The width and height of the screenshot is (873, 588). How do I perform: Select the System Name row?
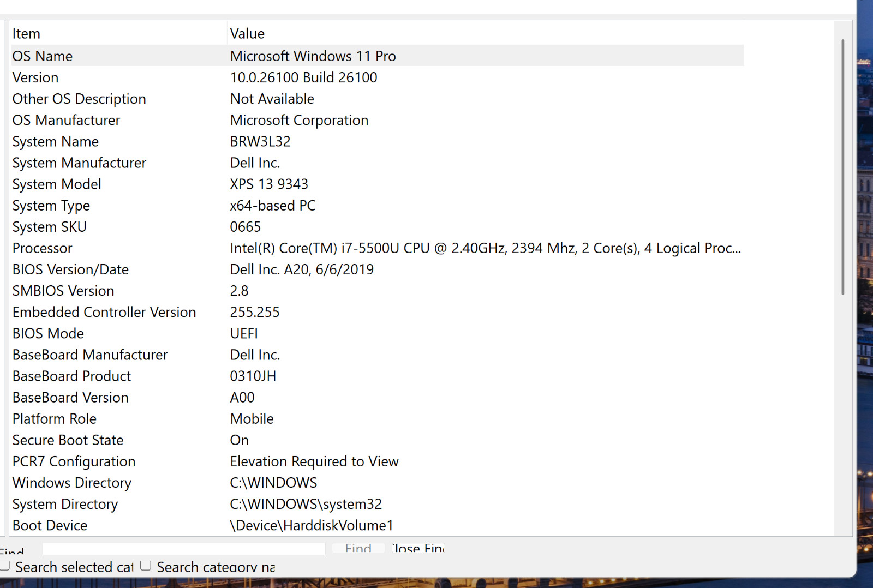(x=377, y=141)
